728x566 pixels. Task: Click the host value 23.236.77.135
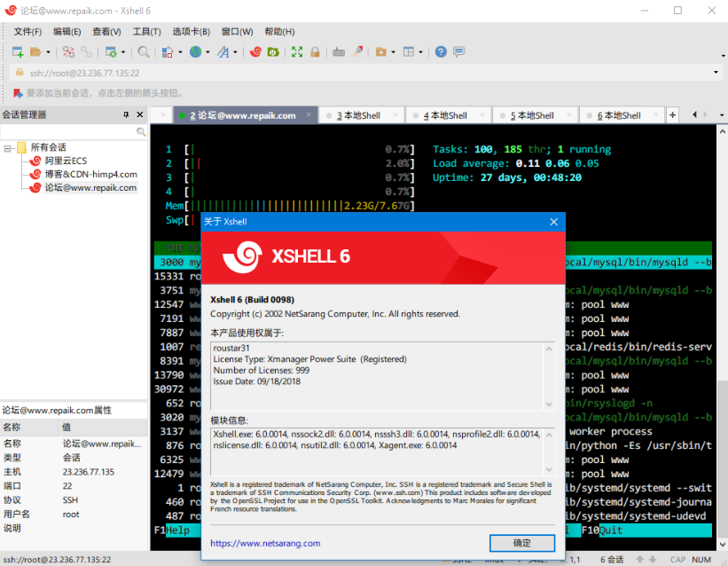coord(88,472)
